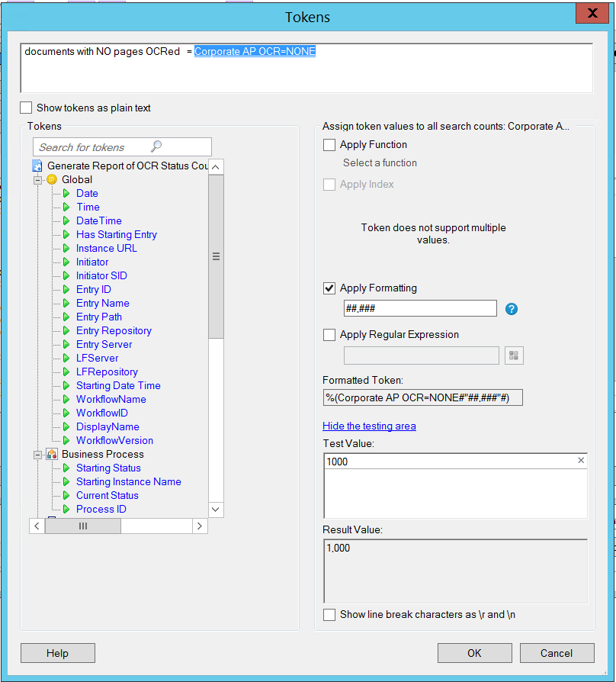Viewport: 616px width, 682px height.
Task: Click the workflow icon for Generate Report
Action: [37, 166]
